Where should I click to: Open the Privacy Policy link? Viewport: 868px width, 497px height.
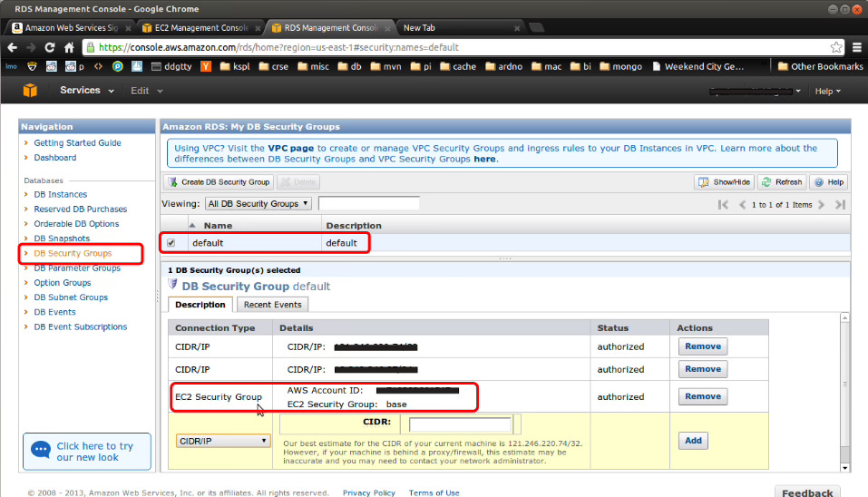pos(368,492)
